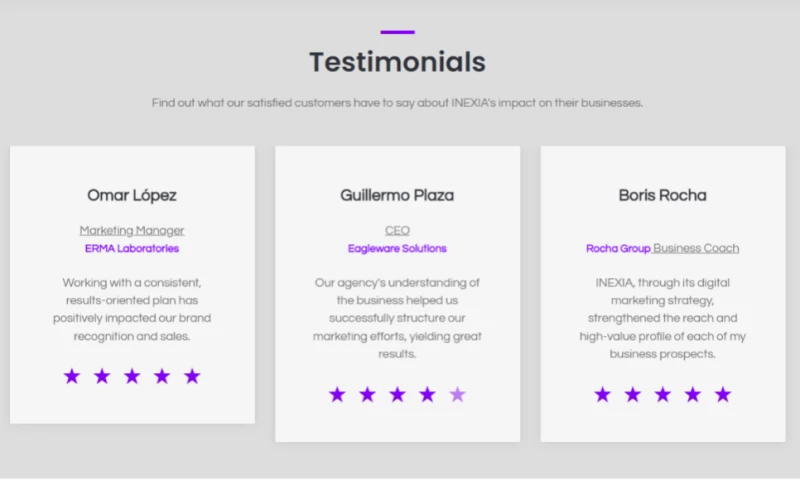Click last star under Boris Rocha's testimonial

pos(722,394)
